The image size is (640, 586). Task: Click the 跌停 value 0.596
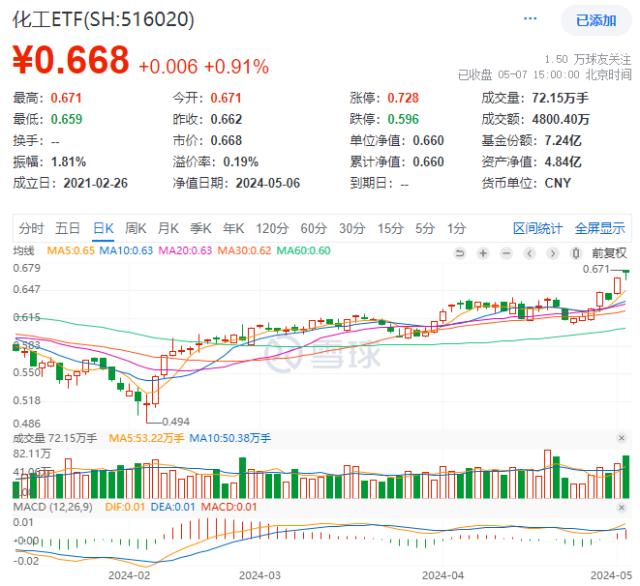tap(403, 120)
